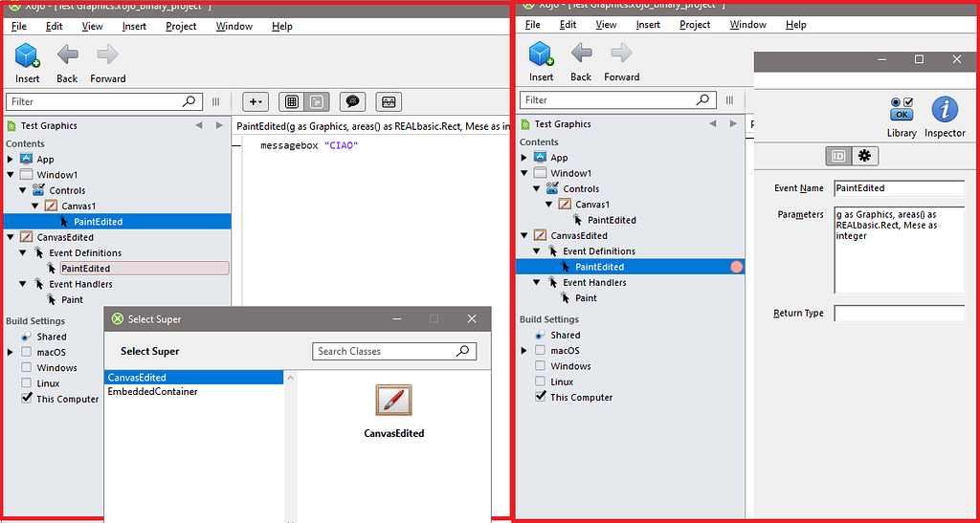980x523 pixels.
Task: Check the Linux build target in the code editor window
Action: coord(26,383)
